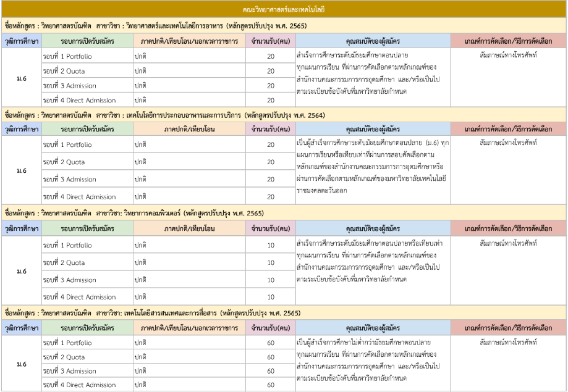568x392 pixels.
Task: Click the คณะวิทยาศาสตร์และเทคโนโลยี title banner
Action: 284,10
